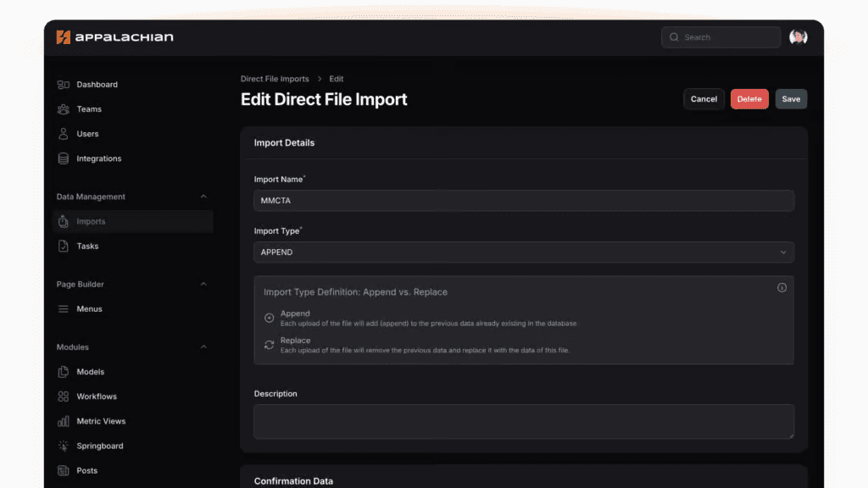Screen dimensions: 868x488
Task: Open the Import Type dropdown
Action: coord(524,252)
